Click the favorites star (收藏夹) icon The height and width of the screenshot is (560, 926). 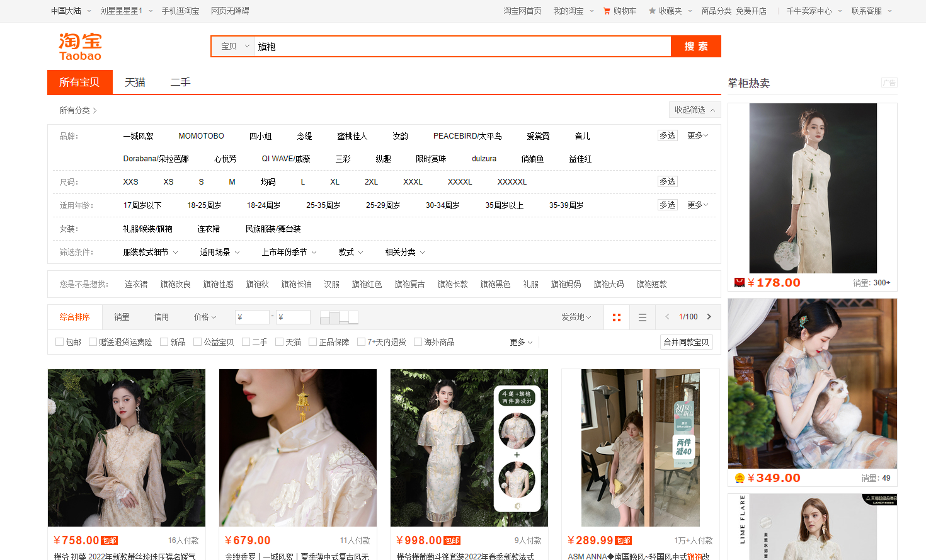point(652,11)
